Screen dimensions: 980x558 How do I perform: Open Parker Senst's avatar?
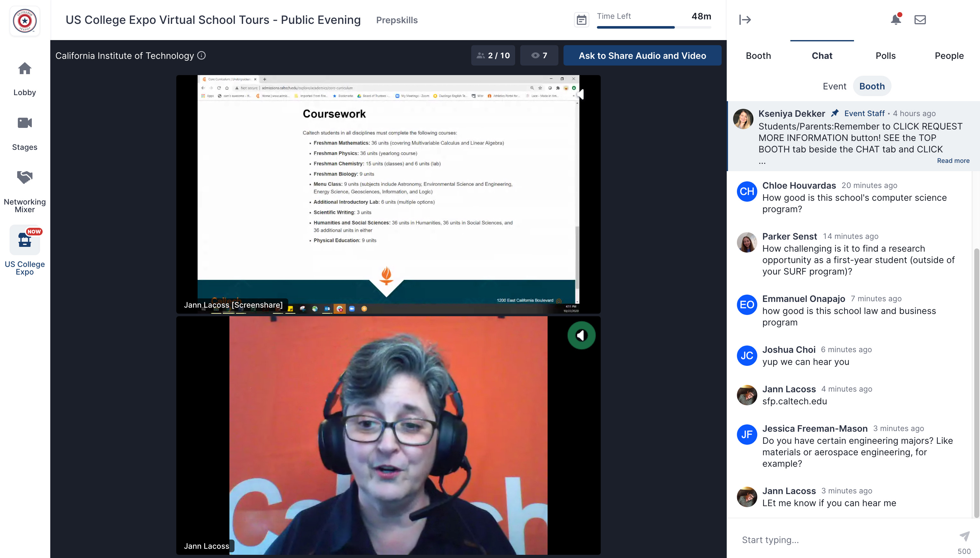point(747,243)
